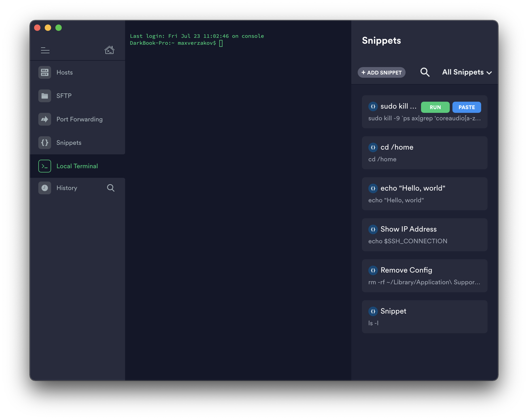This screenshot has height=420, width=528.
Task: Click the Local Terminal sidebar icon
Action: (x=44, y=166)
